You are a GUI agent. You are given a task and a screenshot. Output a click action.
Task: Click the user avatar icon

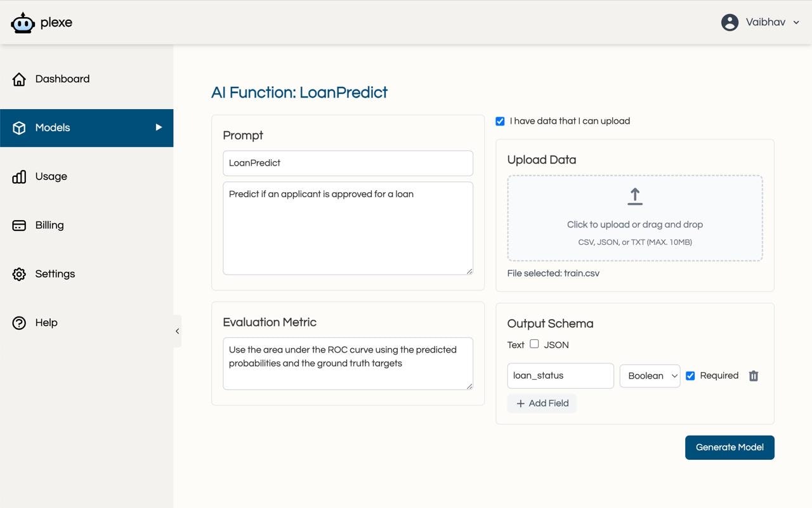[730, 22]
